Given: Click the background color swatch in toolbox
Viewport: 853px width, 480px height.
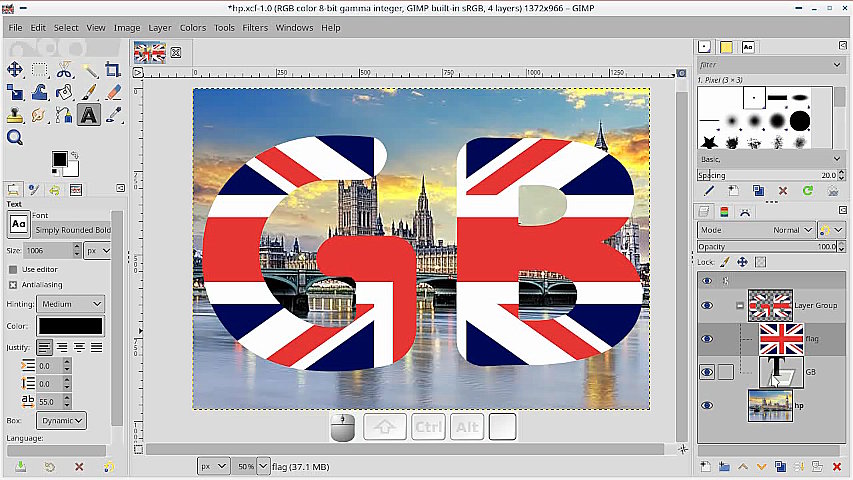Looking at the screenshot, I should 72,170.
